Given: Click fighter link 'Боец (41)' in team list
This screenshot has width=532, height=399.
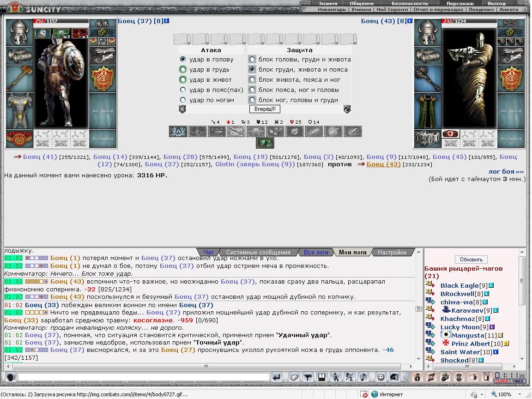Looking at the screenshot, I should click(x=40, y=157).
